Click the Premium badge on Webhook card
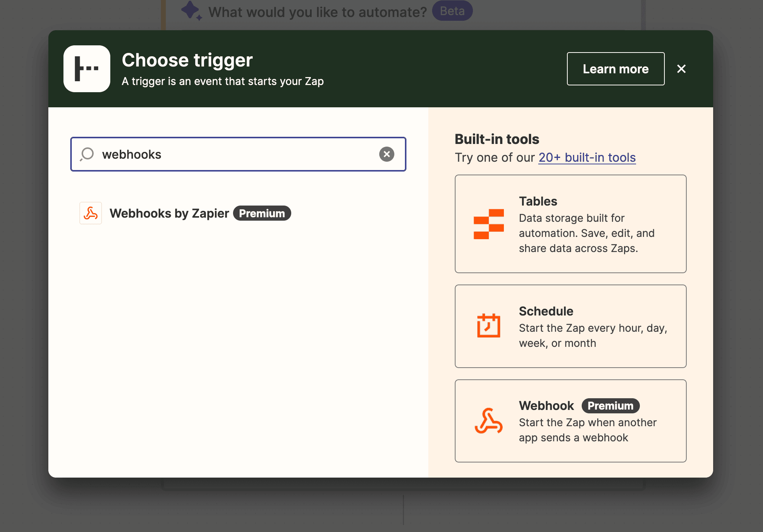 point(610,406)
